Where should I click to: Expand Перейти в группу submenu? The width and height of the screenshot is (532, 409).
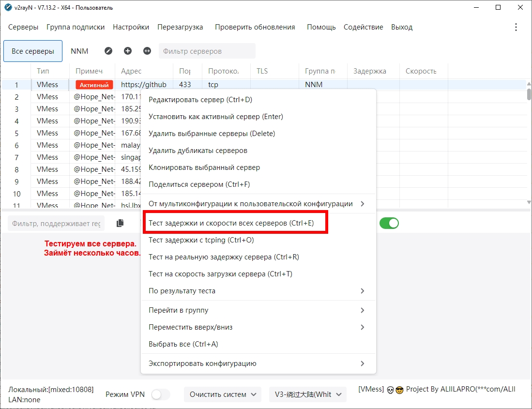tap(258, 310)
